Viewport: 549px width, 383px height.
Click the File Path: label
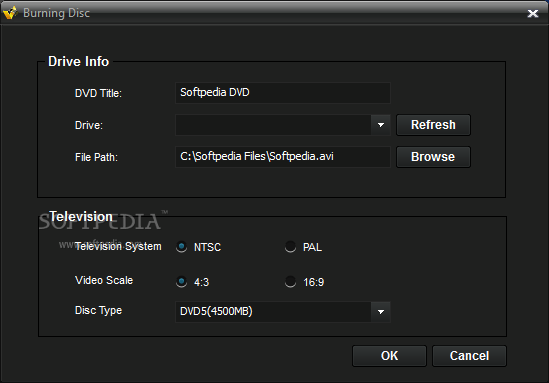[96, 157]
